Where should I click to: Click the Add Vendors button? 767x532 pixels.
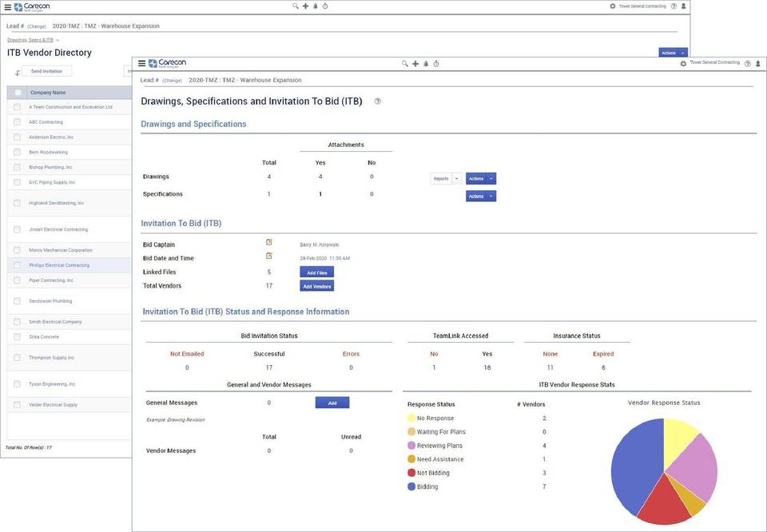tap(316, 286)
